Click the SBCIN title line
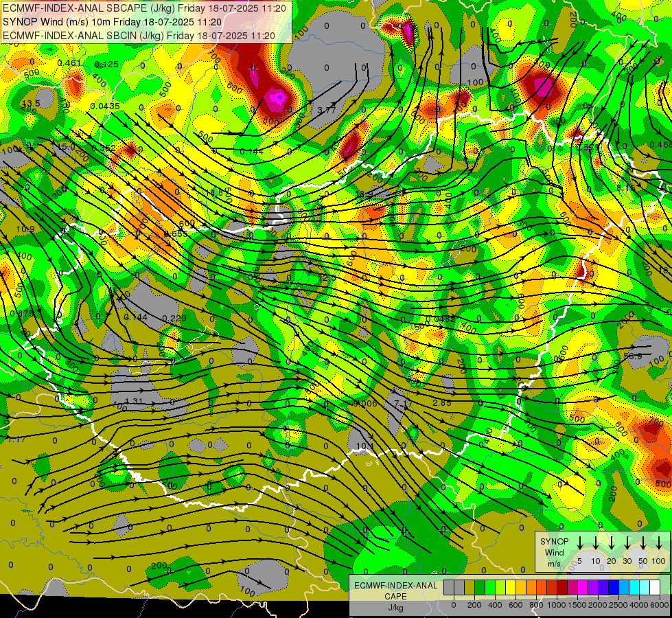 (139, 36)
